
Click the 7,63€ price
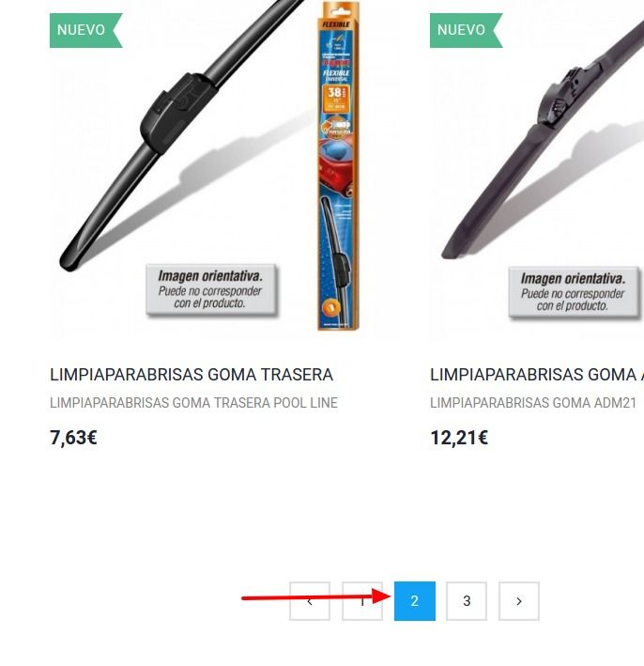tap(73, 438)
